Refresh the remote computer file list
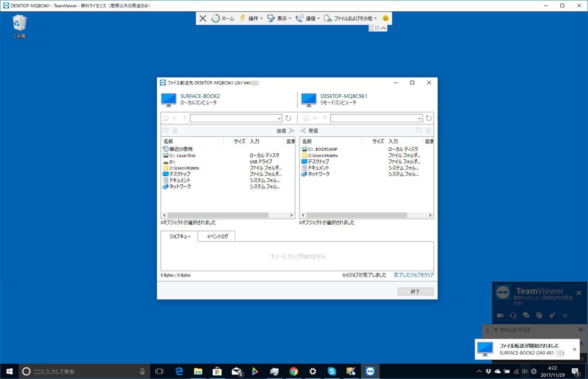The image size is (588, 379). pyautogui.click(x=429, y=118)
